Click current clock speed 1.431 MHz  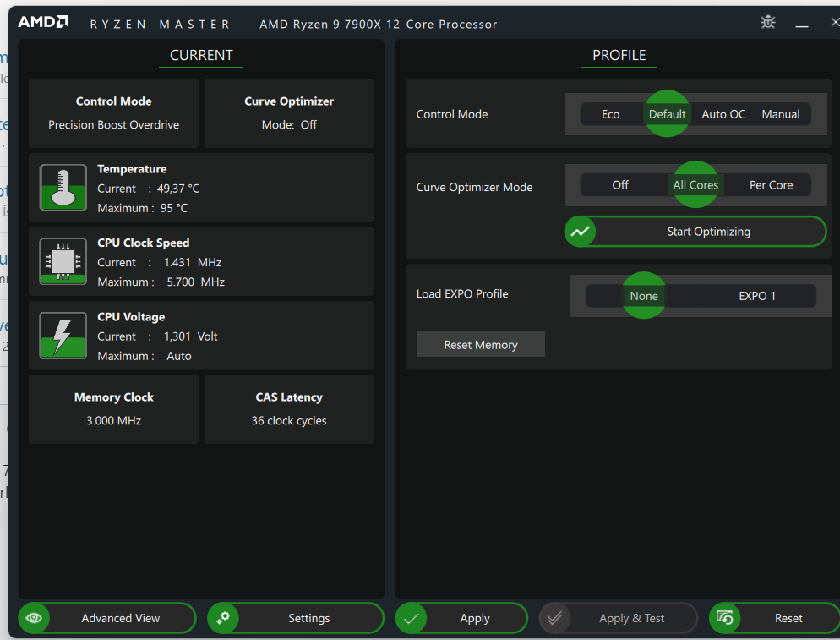coord(193,263)
